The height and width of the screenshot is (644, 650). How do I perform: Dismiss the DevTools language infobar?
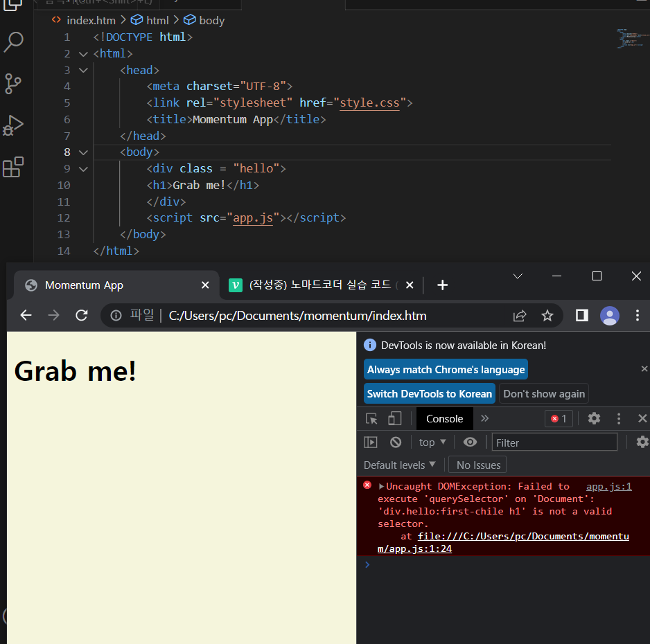click(644, 368)
